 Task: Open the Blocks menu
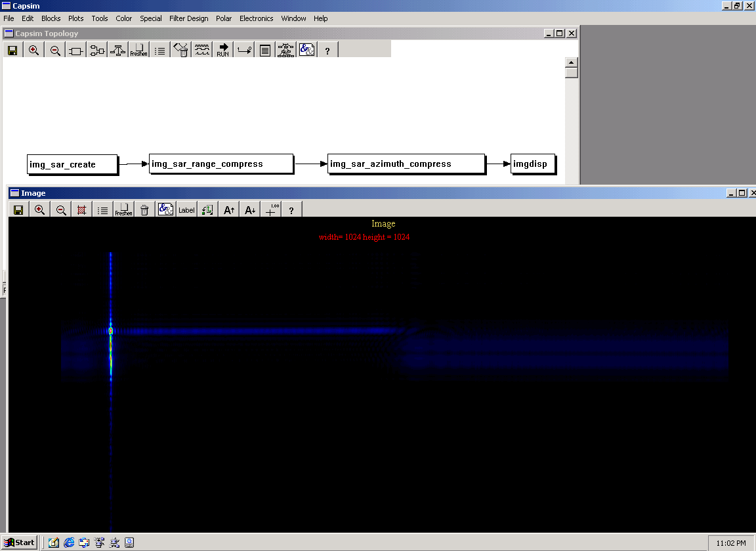tap(51, 18)
